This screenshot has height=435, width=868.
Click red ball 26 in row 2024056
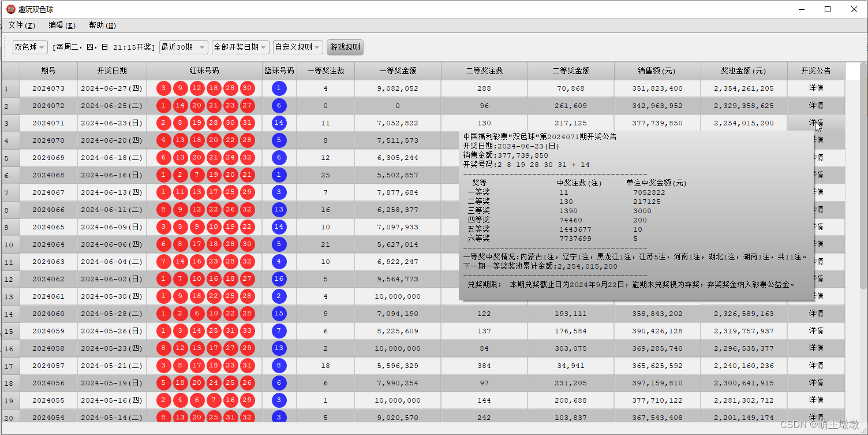[247, 383]
